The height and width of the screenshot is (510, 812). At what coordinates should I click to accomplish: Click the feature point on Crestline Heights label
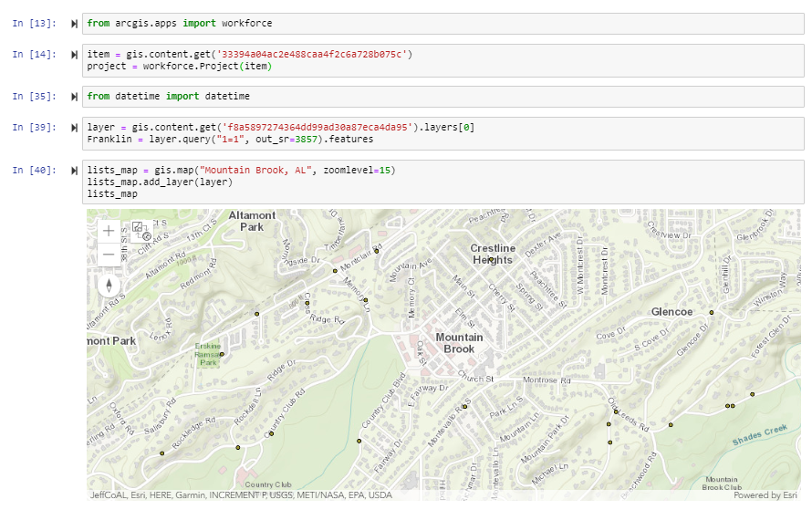491,259
